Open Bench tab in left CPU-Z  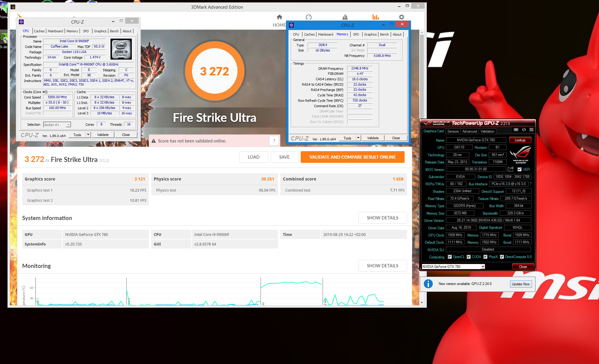(x=114, y=31)
